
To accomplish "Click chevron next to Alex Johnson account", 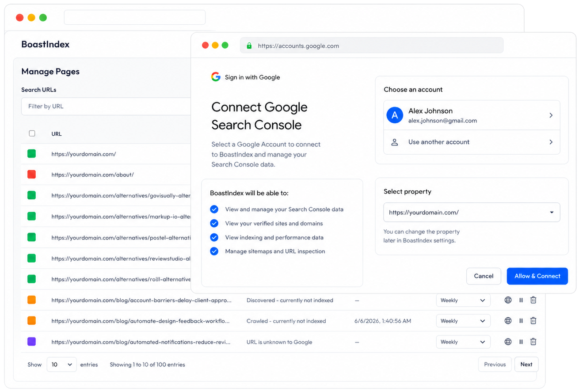I will [x=551, y=115].
